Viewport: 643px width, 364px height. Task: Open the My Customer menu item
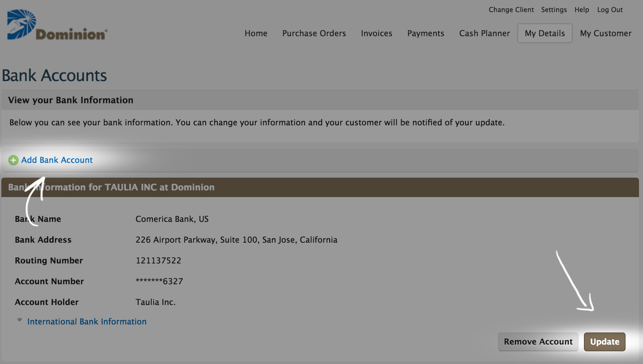606,33
